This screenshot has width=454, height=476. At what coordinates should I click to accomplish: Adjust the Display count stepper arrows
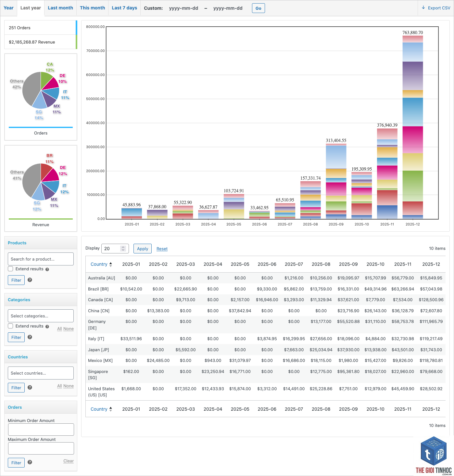[123, 249]
